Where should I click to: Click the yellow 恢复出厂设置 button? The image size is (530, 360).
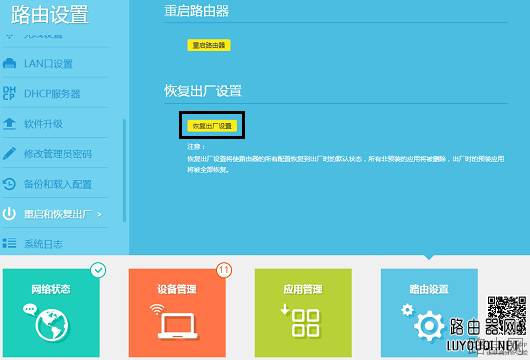[212, 126]
